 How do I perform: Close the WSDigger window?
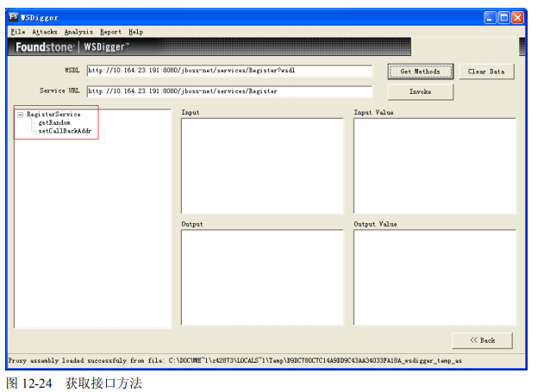click(x=518, y=17)
